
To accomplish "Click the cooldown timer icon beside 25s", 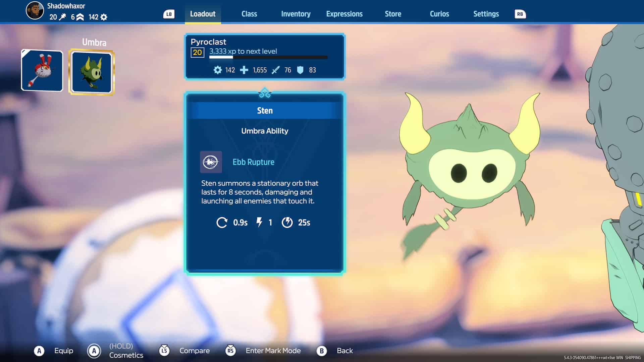I will [x=287, y=222].
